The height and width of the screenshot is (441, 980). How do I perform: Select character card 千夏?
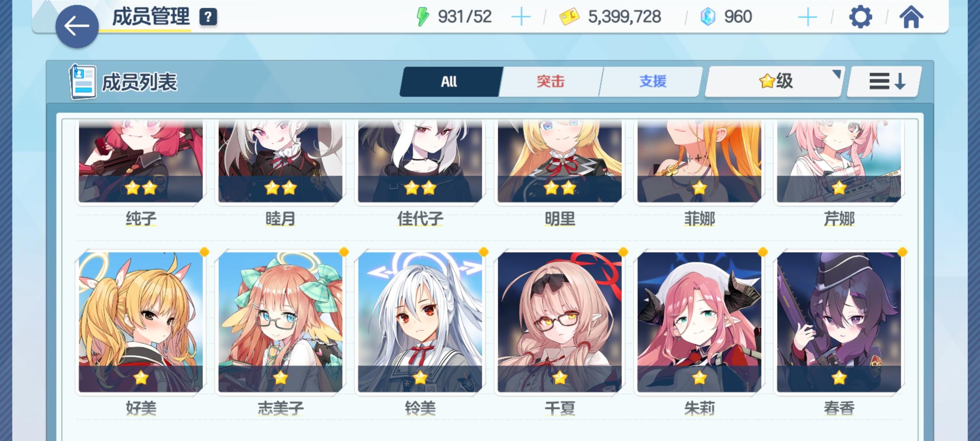(x=560, y=322)
